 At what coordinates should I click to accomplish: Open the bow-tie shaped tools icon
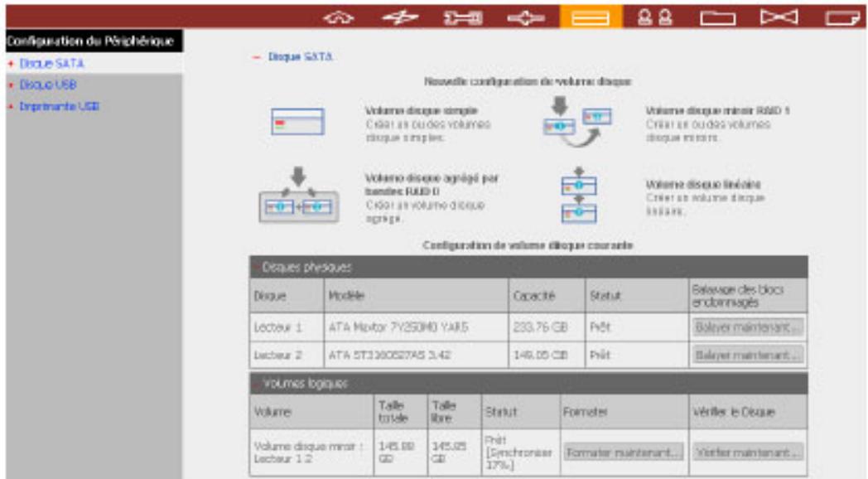[779, 17]
